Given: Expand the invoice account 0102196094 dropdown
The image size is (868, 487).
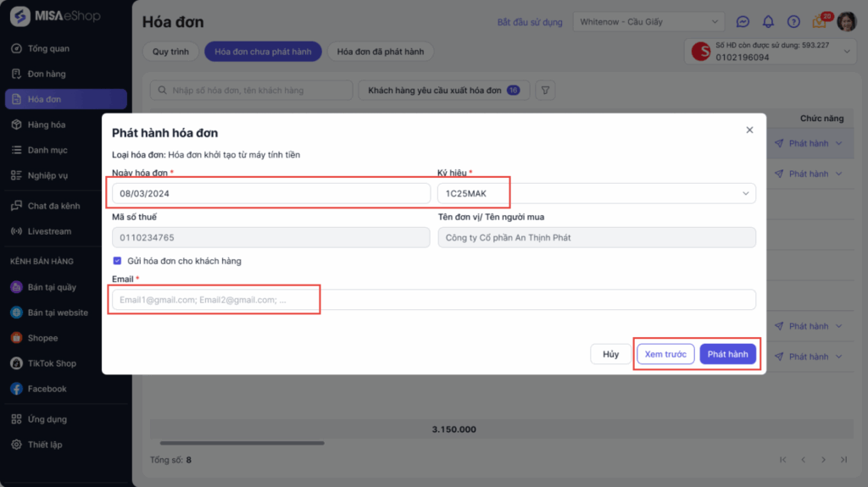Looking at the screenshot, I should point(846,52).
